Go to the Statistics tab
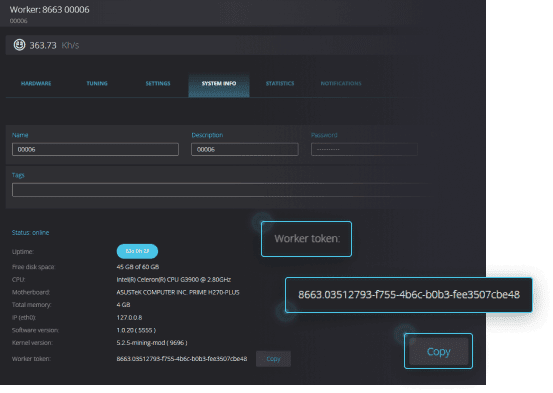This screenshot has height=393, width=553. 280,84
